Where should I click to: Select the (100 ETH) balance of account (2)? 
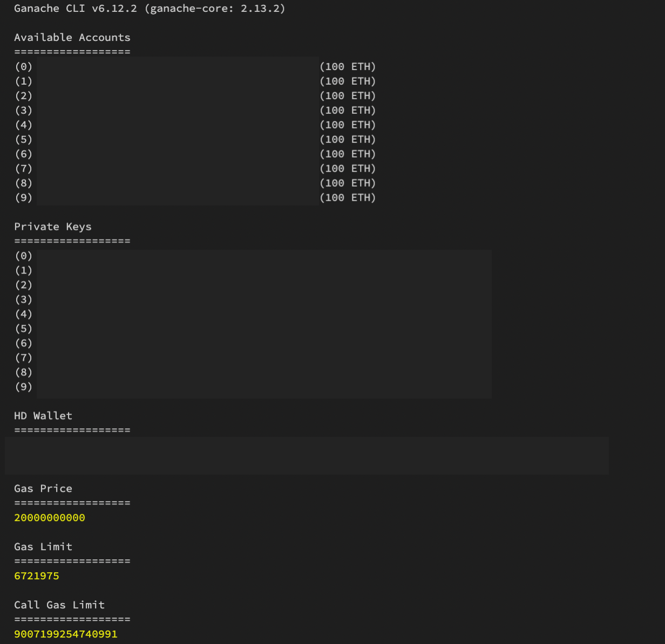coord(348,95)
